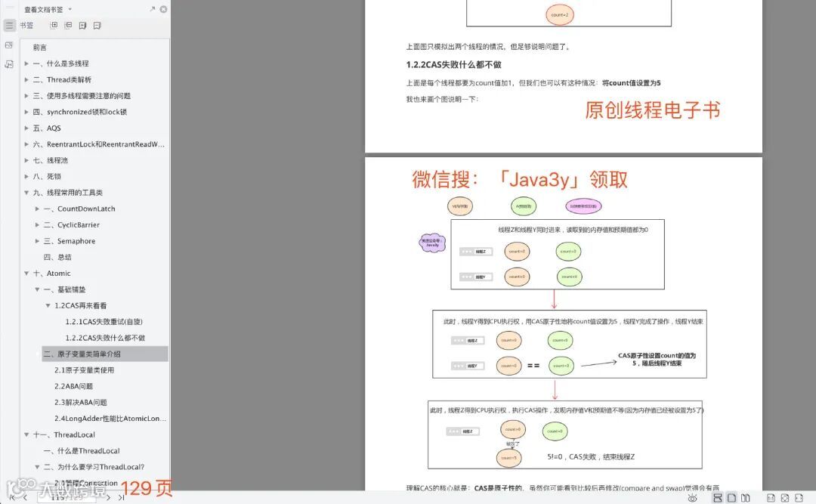Open the 查看文档书签 dropdown arrow

click(x=70, y=9)
